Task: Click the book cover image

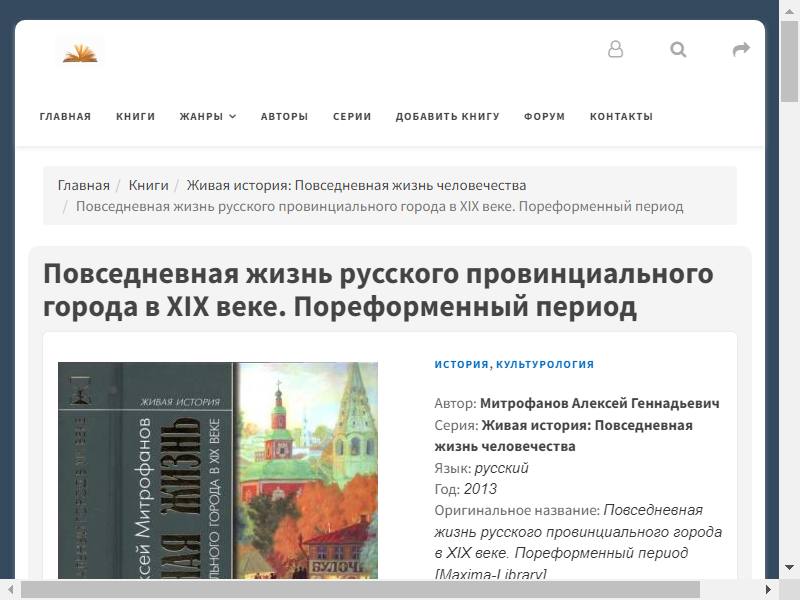Action: [x=218, y=470]
